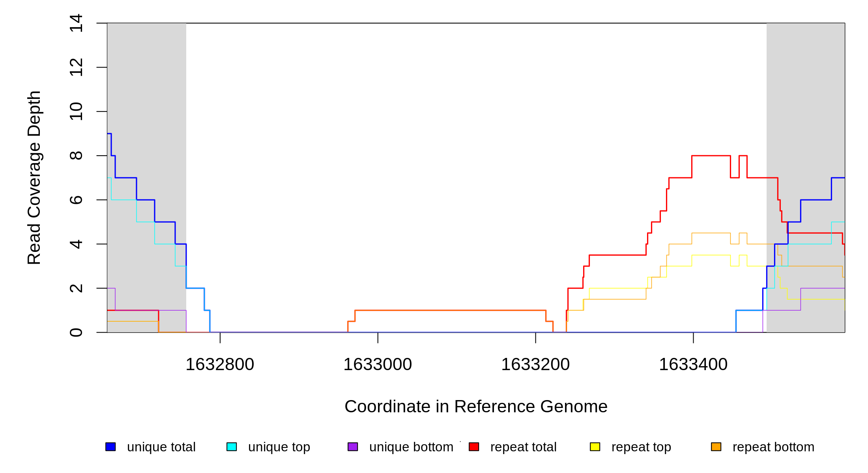Image resolution: width=868 pixels, height=473 pixels.
Task: Click the x-axis tick label 1633400
Action: coord(693,364)
